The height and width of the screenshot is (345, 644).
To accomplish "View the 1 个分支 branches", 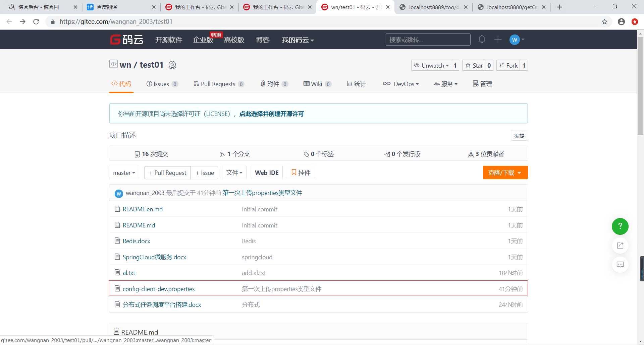I will (235, 154).
